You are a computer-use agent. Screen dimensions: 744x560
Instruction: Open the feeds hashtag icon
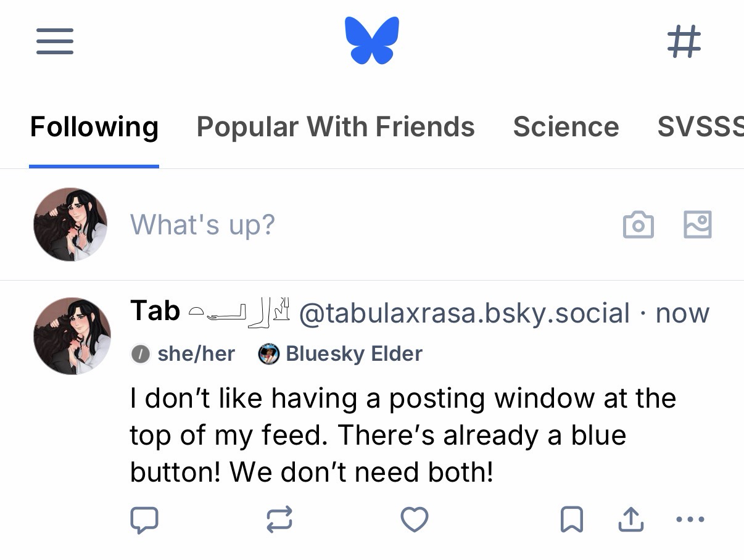684,41
